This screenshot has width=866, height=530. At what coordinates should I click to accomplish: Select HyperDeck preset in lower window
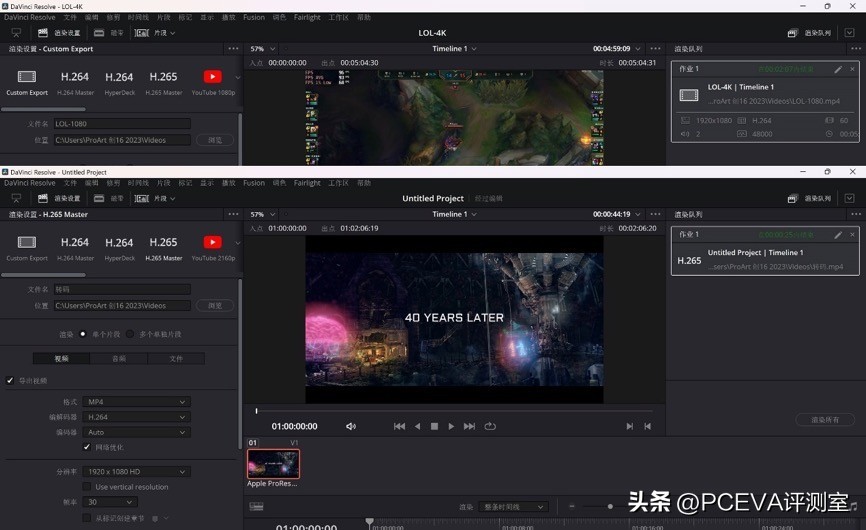[x=119, y=243]
